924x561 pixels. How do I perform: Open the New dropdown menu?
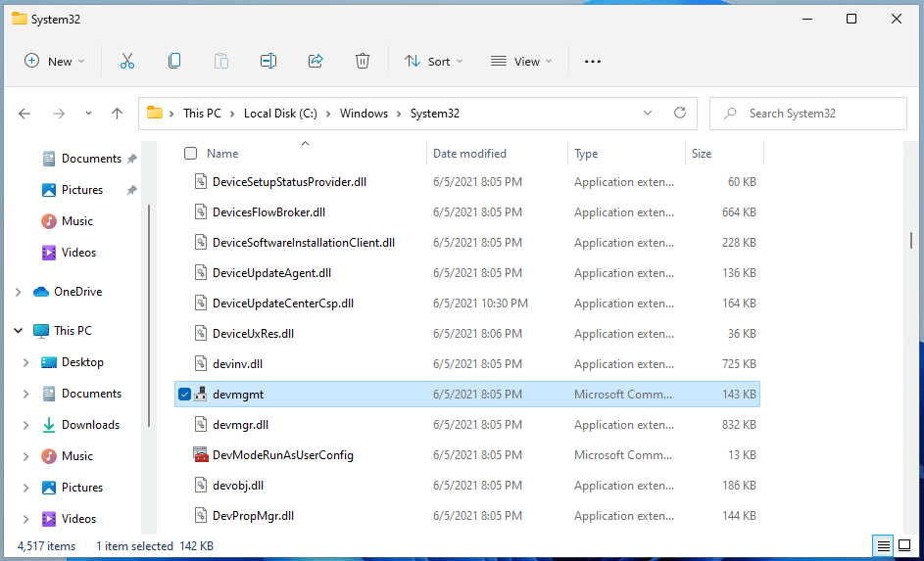55,61
